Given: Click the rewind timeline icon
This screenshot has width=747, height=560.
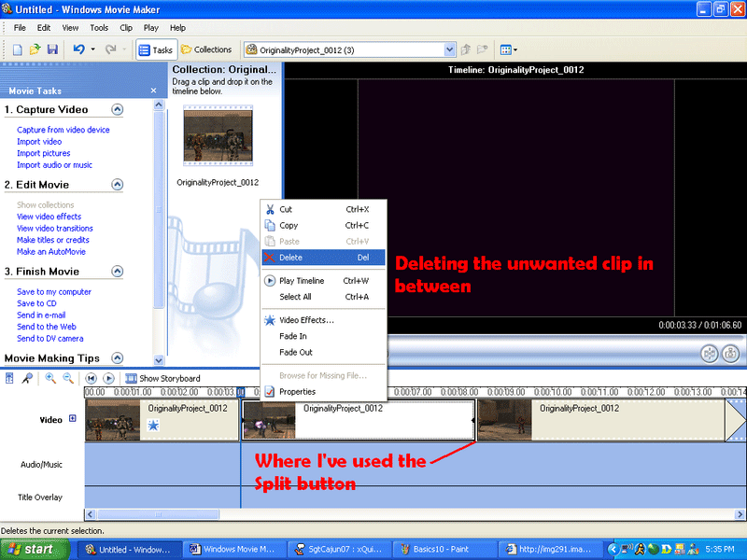Looking at the screenshot, I should pyautogui.click(x=92, y=378).
